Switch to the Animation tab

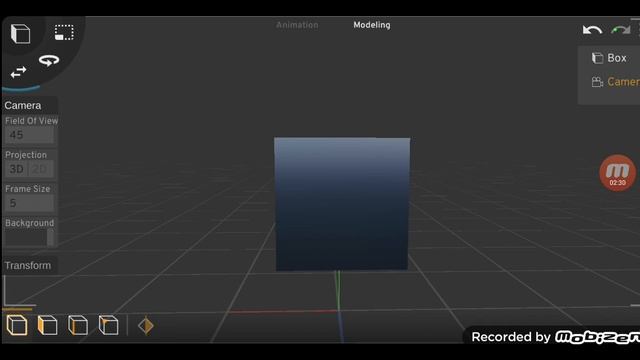click(x=297, y=25)
